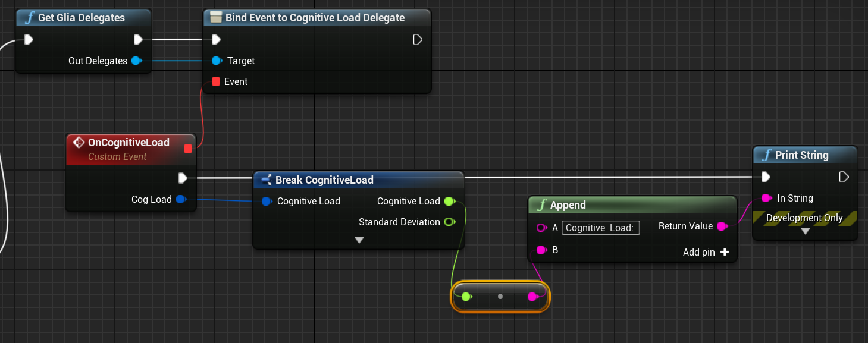Expand Print String advanced options arrow
The image size is (868, 343).
coord(805,231)
